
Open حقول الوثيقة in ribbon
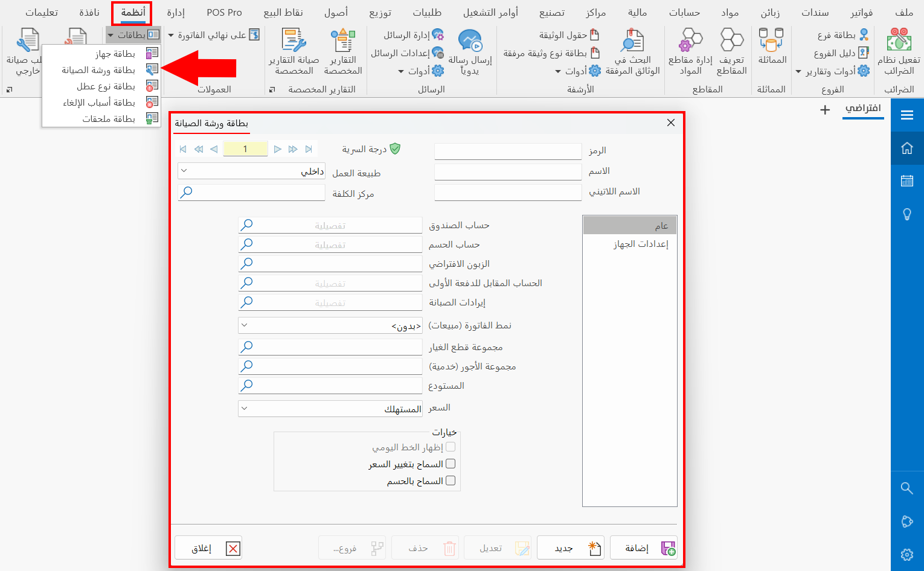[569, 35]
